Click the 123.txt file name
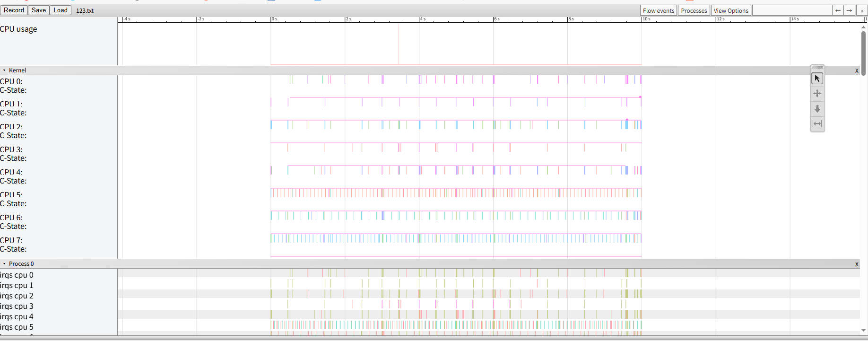Viewport: 868px width, 341px height. pos(85,10)
